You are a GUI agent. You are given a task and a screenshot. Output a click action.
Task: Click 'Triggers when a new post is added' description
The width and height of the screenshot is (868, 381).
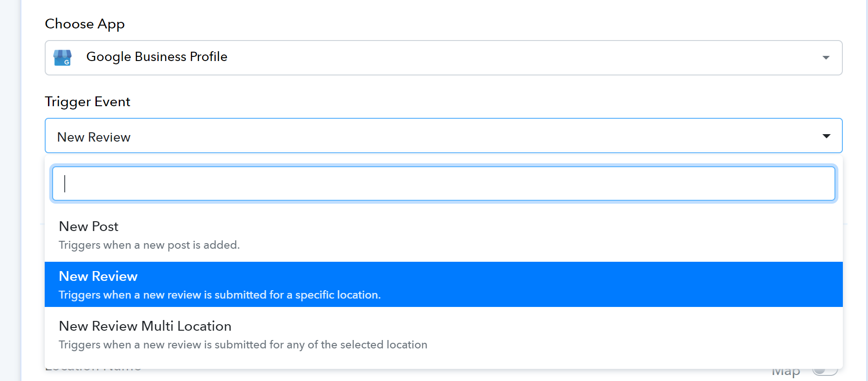149,245
